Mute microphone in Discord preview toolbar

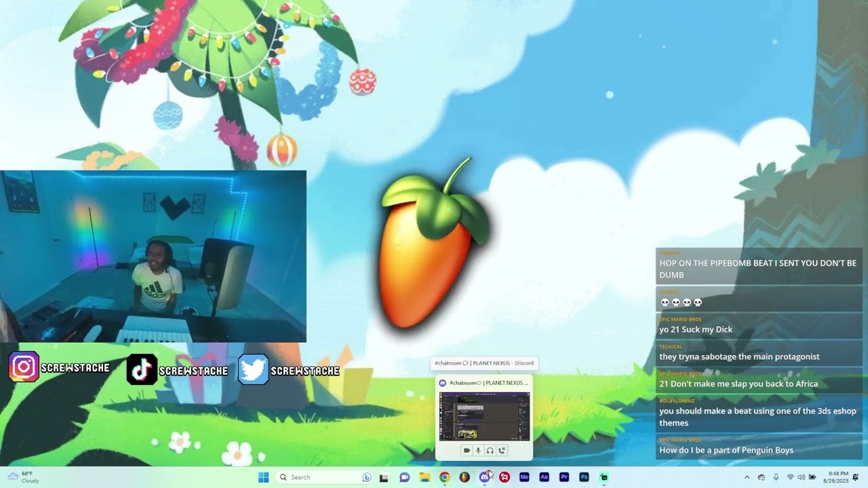478,450
